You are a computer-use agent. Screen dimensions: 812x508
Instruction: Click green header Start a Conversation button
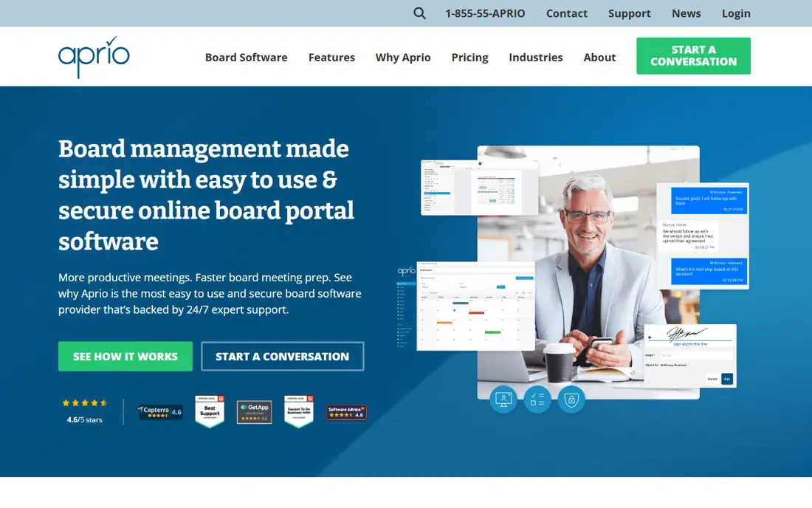coord(693,56)
